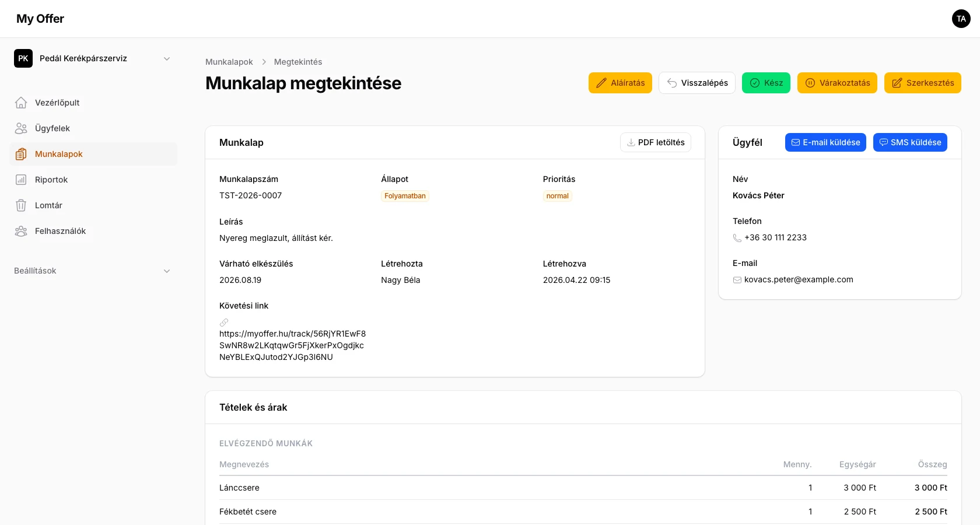The height and width of the screenshot is (525, 980).
Task: Click the creator name Nagy Béla
Action: (401, 280)
